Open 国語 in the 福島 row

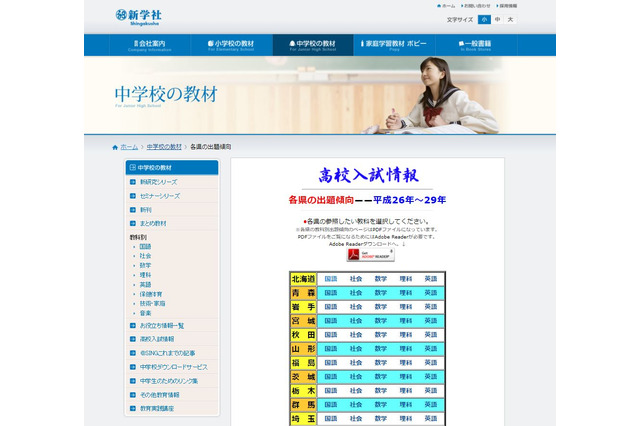pyautogui.click(x=331, y=363)
